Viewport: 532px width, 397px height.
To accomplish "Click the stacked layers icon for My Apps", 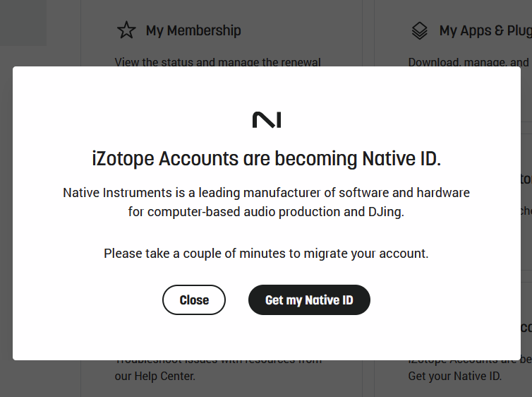I will [x=419, y=30].
